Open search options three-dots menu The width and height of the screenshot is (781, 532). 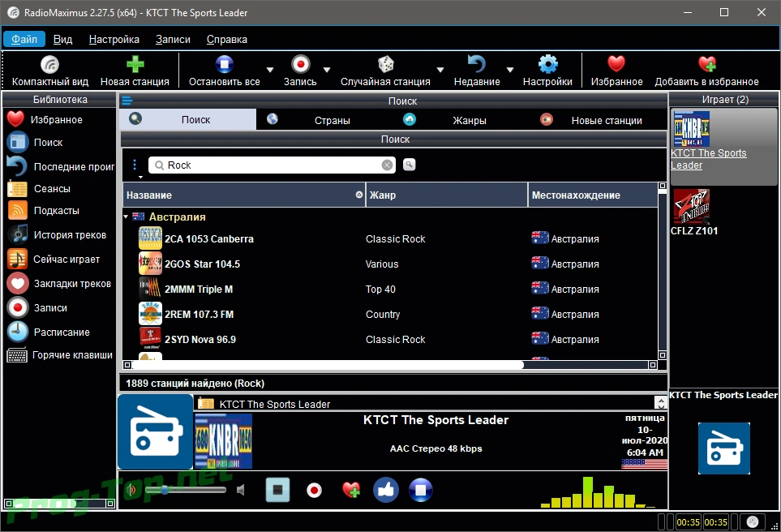135,165
